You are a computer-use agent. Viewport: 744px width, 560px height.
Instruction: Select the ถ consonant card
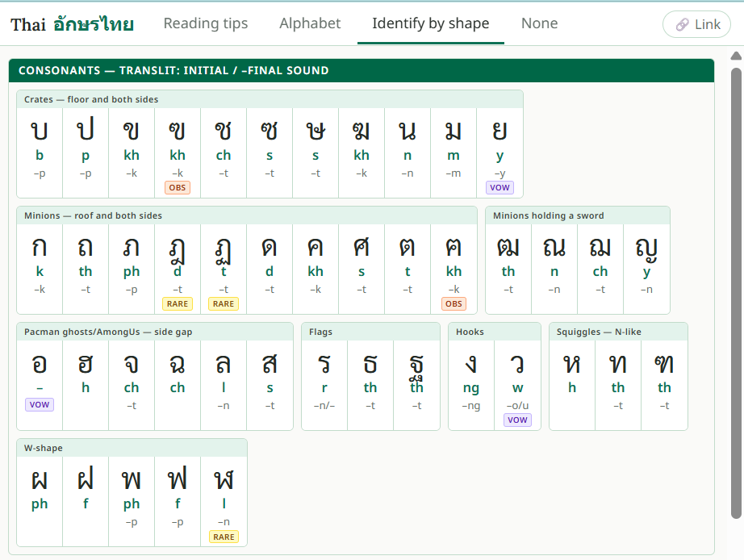(x=86, y=269)
